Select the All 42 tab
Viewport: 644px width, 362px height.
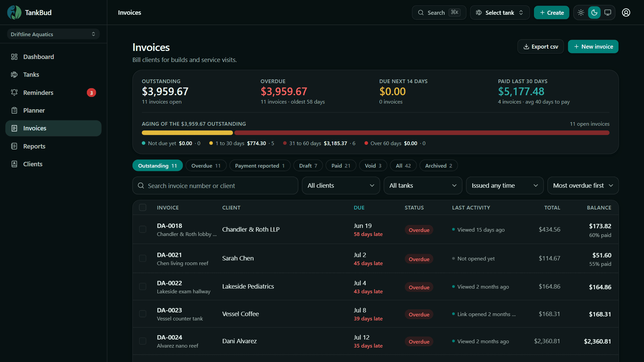(403, 166)
